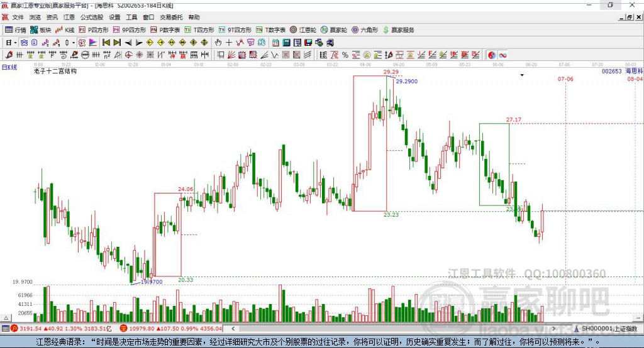Viewport: 644px width, 348px height.
Task: Click stock code 002653
Action: tap(611, 72)
